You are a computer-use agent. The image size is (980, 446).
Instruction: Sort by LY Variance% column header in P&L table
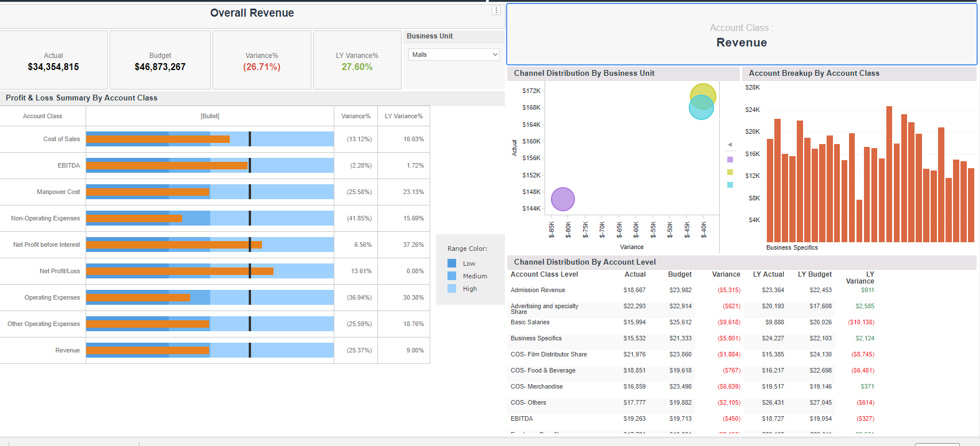pyautogui.click(x=404, y=116)
